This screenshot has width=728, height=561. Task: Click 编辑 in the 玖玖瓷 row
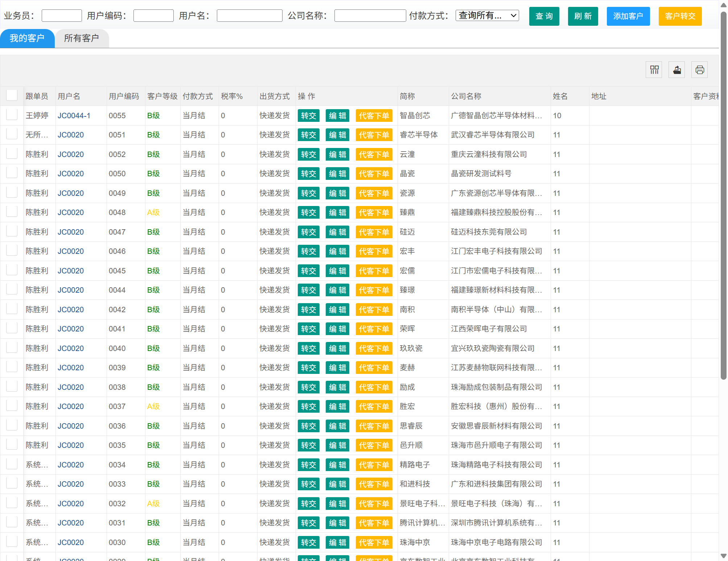pos(337,348)
